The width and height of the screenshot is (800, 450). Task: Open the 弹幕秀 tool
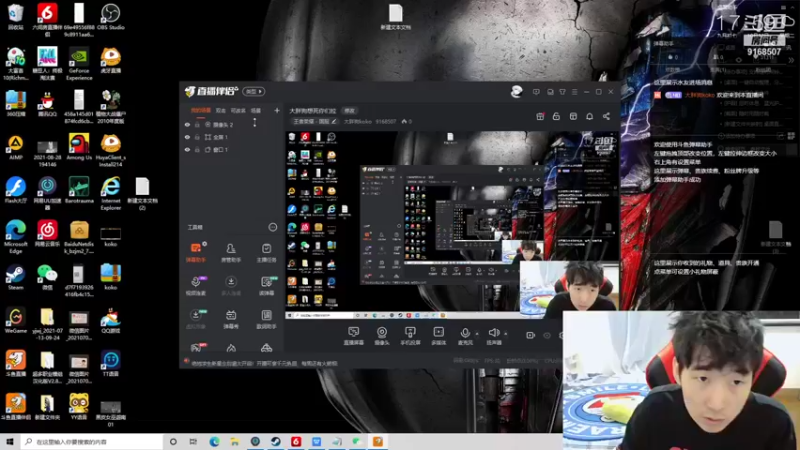click(x=231, y=319)
